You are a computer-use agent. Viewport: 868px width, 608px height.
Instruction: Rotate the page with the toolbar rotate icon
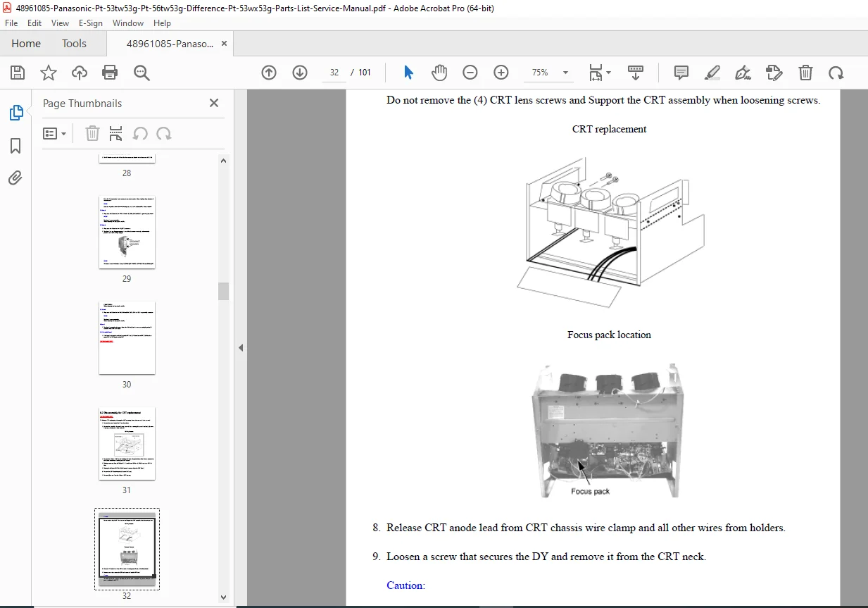(836, 73)
